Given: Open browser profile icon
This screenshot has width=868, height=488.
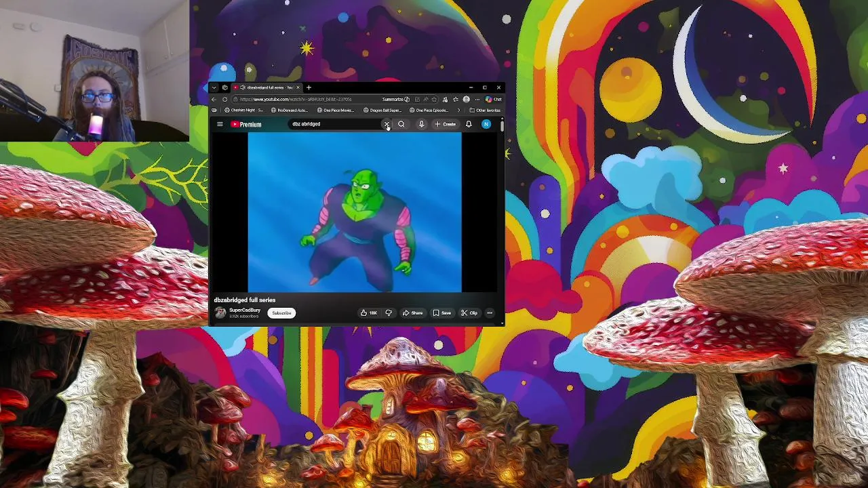Looking at the screenshot, I should [466, 100].
